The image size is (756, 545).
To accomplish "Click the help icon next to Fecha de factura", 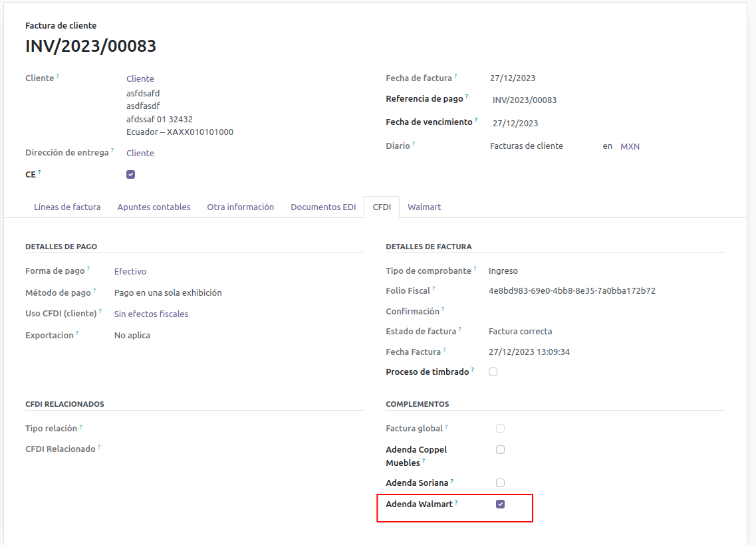I will point(455,76).
